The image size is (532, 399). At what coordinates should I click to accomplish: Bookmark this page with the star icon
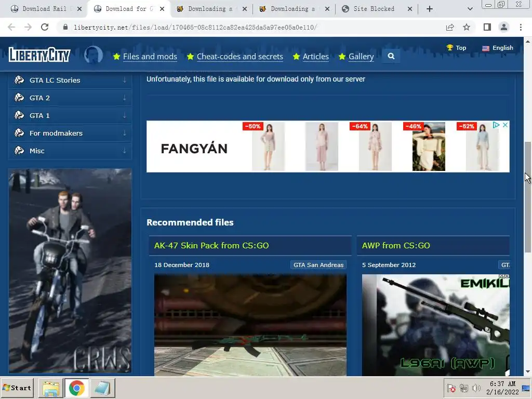click(467, 27)
